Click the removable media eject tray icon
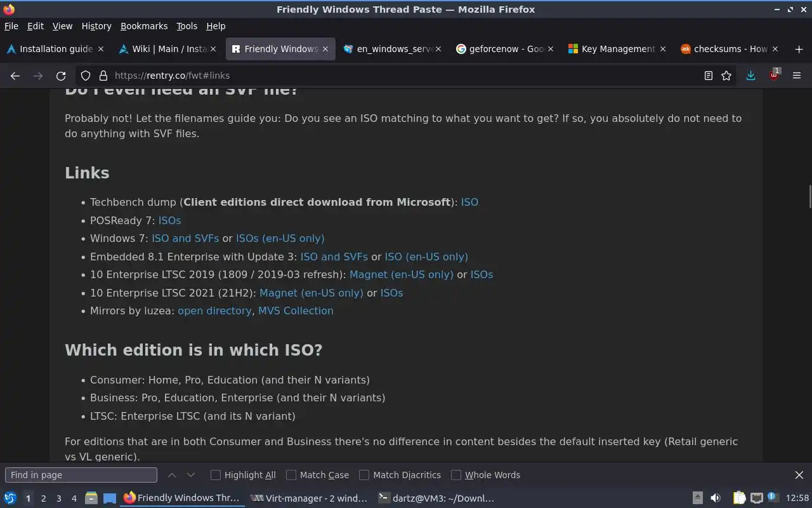 pyautogui.click(x=697, y=498)
